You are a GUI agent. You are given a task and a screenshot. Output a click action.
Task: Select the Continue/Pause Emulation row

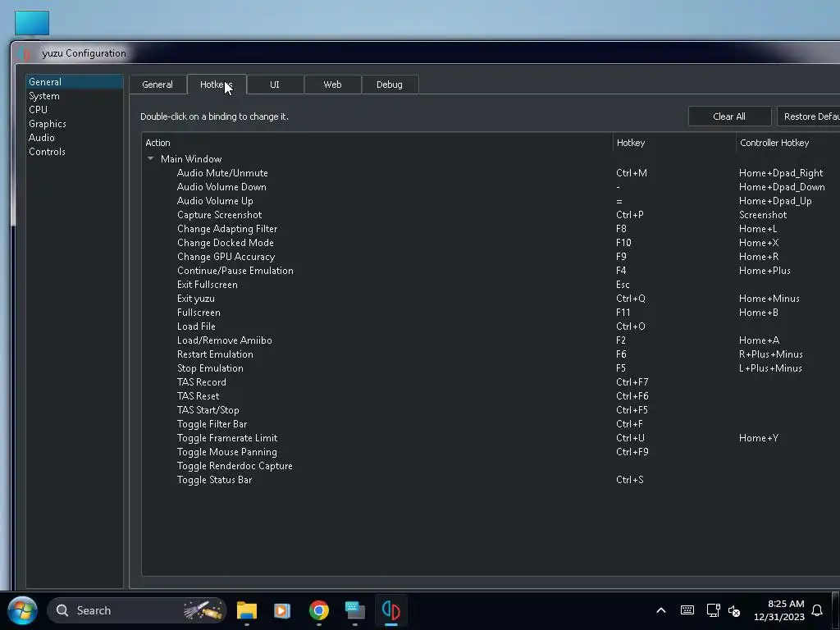click(x=235, y=270)
